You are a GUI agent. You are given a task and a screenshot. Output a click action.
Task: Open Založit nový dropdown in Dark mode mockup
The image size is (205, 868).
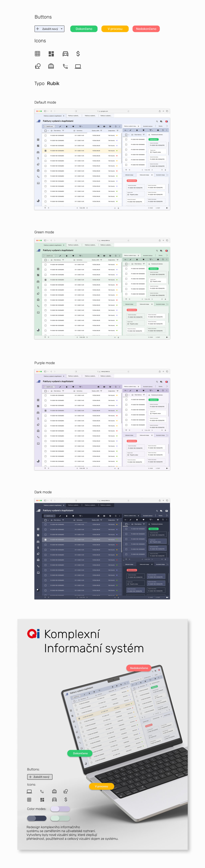click(x=50, y=516)
